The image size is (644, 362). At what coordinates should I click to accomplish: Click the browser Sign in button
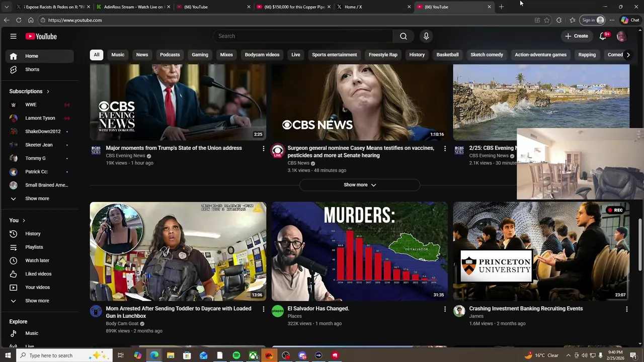[x=593, y=20]
